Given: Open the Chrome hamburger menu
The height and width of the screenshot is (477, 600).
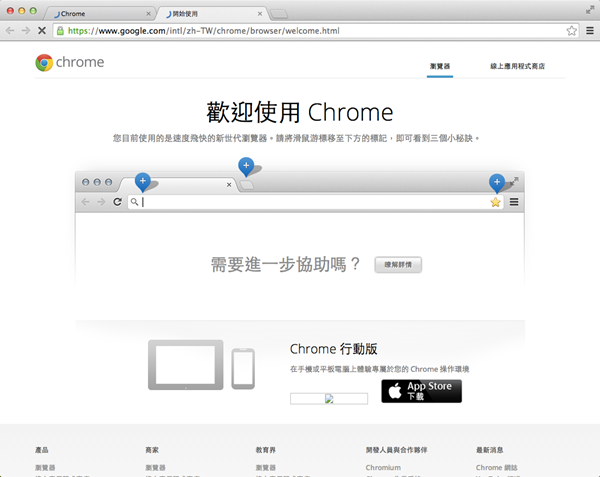Looking at the screenshot, I should (x=587, y=31).
